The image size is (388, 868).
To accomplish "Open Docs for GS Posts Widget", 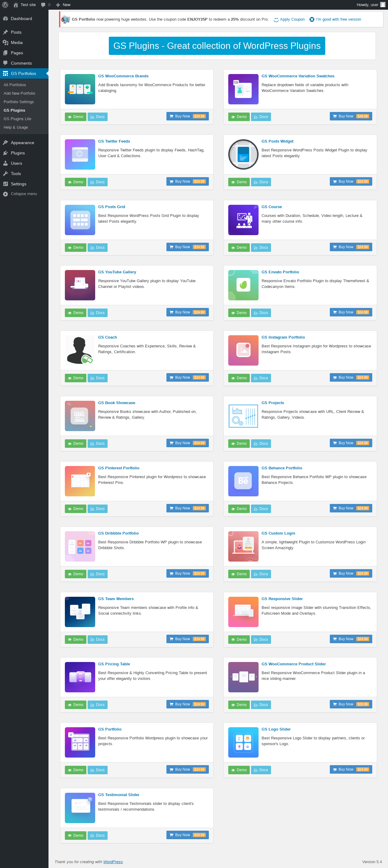I will pos(261,182).
